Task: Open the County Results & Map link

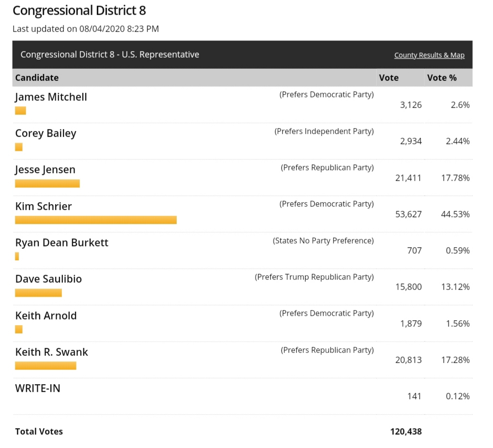Action: coord(429,55)
